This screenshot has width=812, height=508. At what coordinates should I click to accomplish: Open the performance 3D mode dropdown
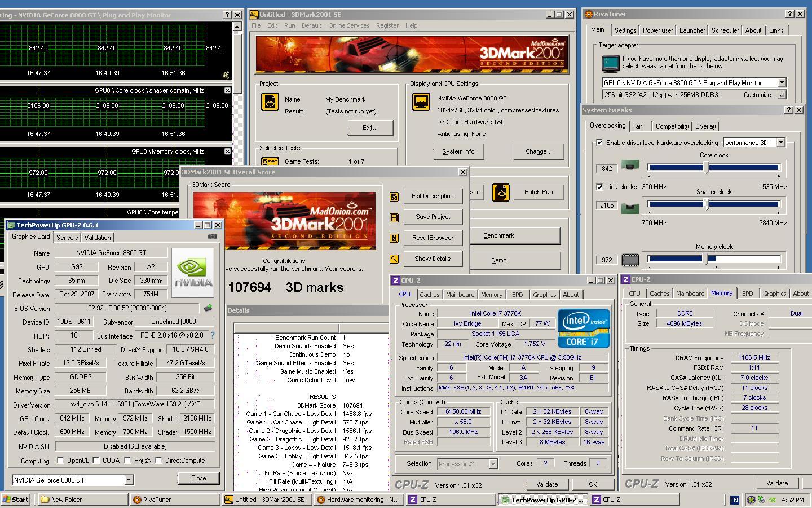click(x=780, y=143)
